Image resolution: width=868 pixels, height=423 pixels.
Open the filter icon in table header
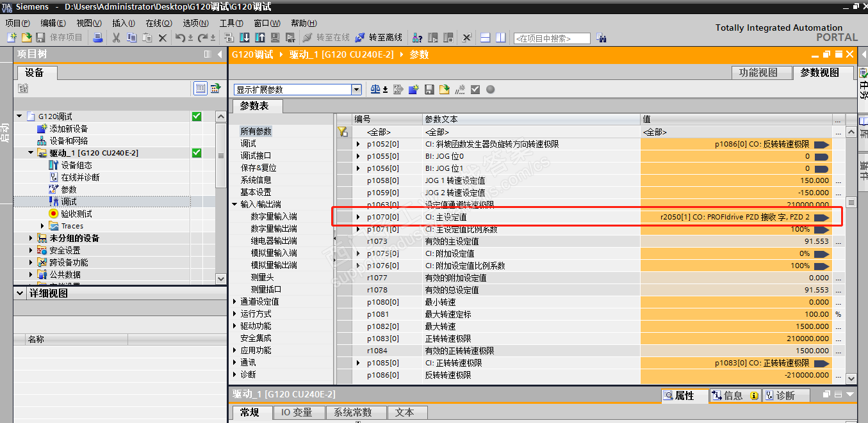point(343,131)
